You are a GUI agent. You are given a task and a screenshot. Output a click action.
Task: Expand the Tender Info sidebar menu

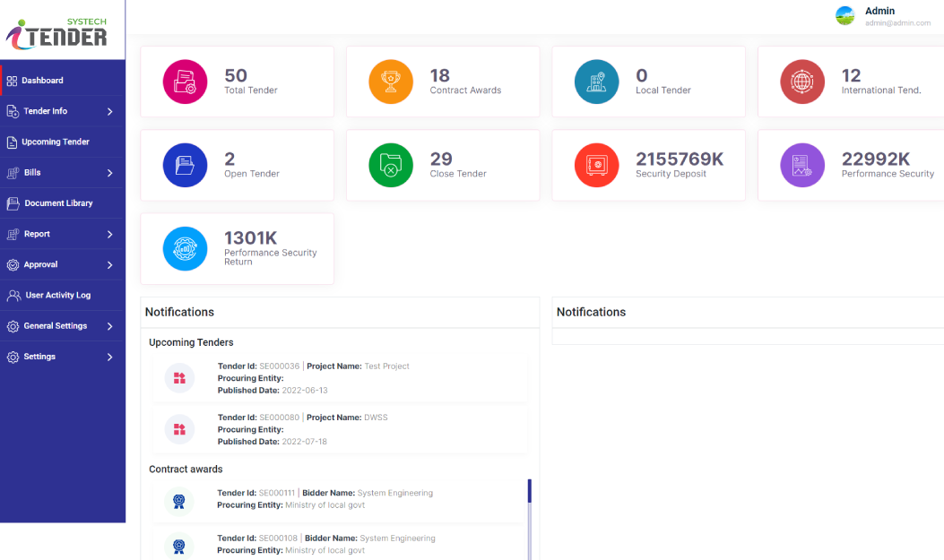click(x=109, y=112)
